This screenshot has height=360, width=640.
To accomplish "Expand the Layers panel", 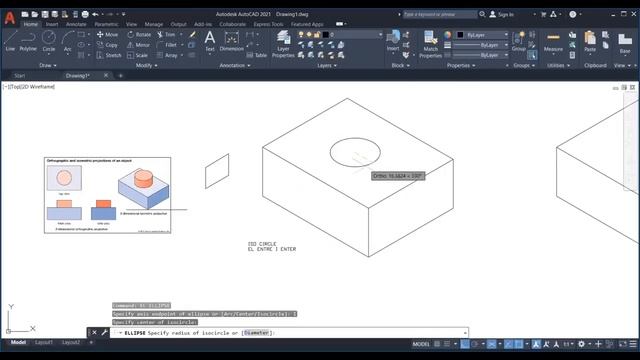I will [x=327, y=65].
